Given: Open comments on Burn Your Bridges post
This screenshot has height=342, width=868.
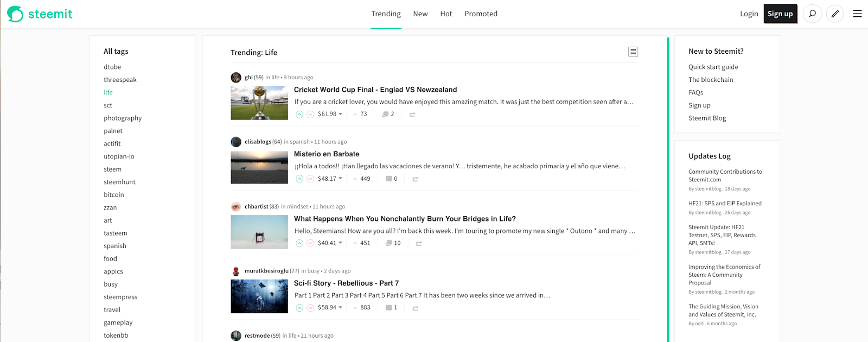Looking at the screenshot, I should 393,243.
